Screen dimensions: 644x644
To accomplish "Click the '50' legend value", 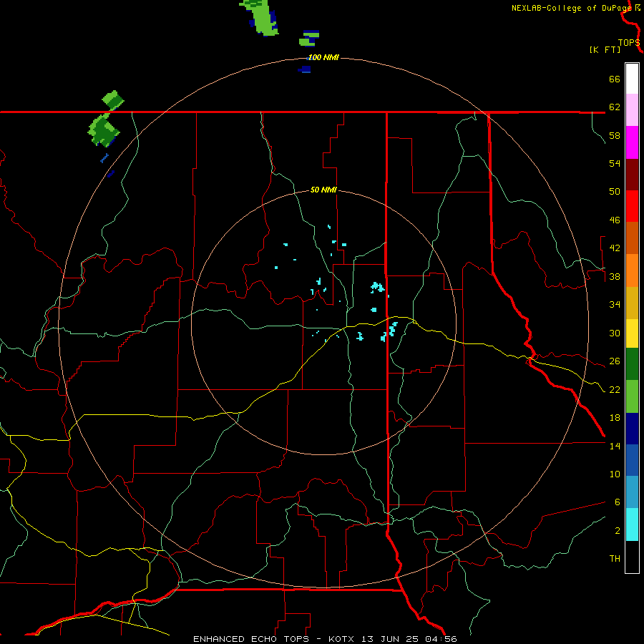I will click(615, 191).
